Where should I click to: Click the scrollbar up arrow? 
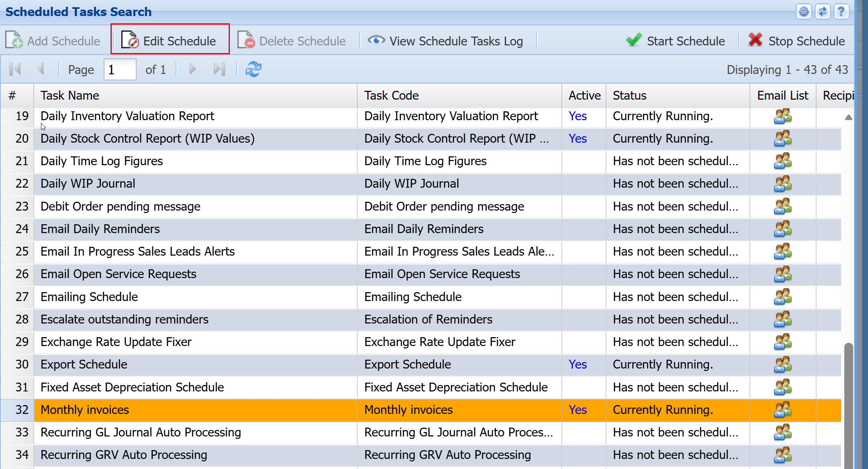(848, 117)
